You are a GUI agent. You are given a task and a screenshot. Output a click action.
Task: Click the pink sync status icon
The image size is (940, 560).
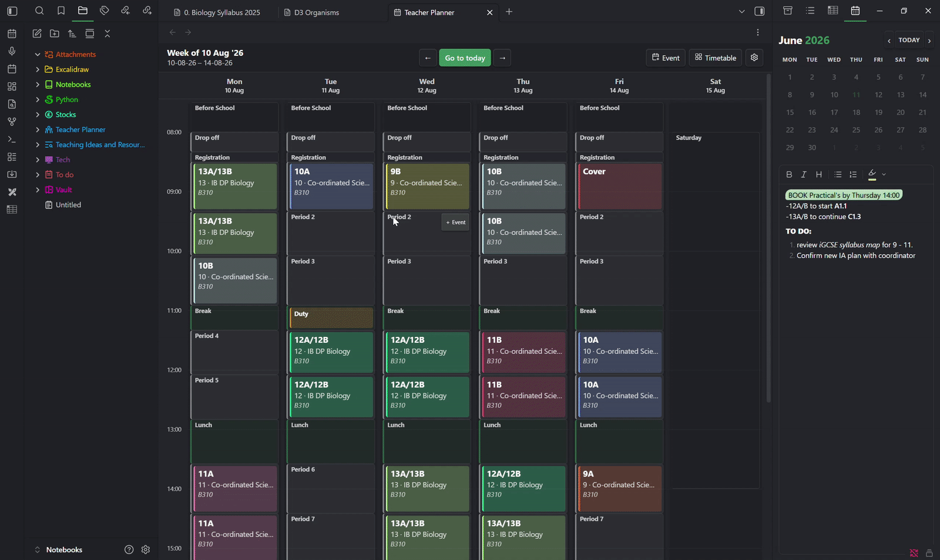914,553
